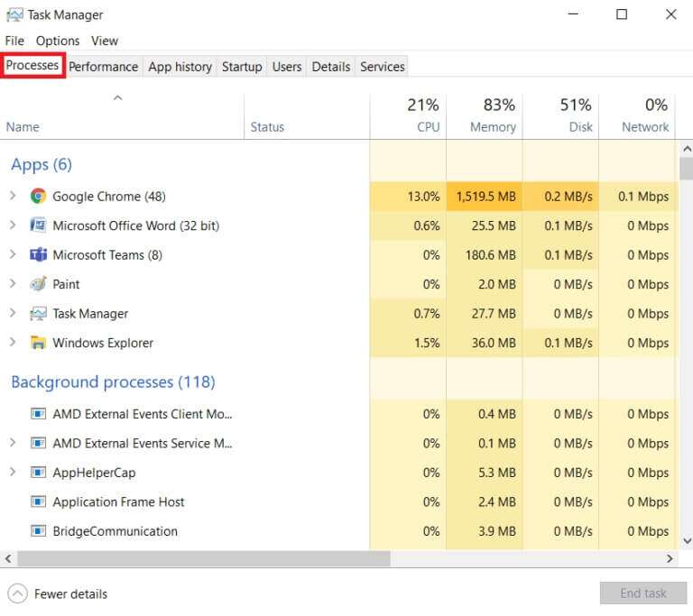The width and height of the screenshot is (693, 616).
Task: Click the horizontal scrollbar left arrow
Action: 8,558
